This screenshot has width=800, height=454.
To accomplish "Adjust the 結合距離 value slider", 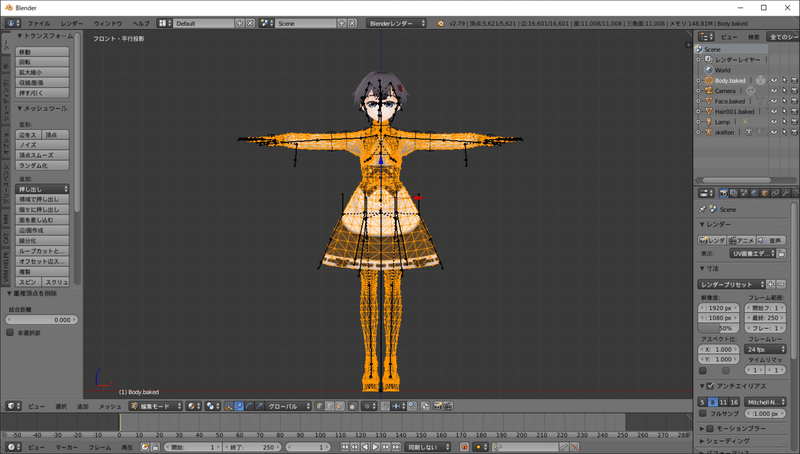I will point(40,319).
